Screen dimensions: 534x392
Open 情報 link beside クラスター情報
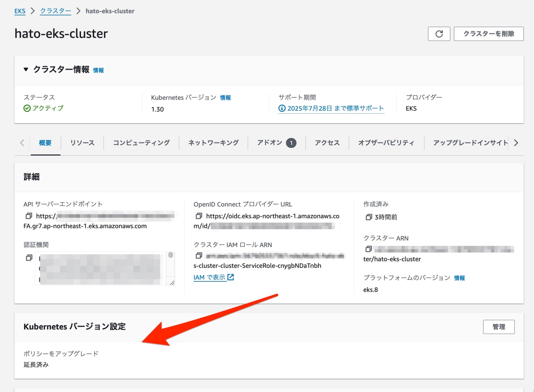point(98,70)
